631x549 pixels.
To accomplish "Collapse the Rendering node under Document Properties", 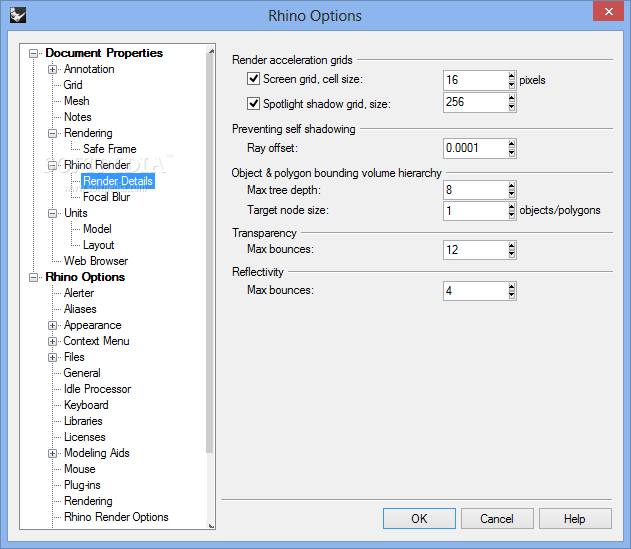I will coord(52,133).
